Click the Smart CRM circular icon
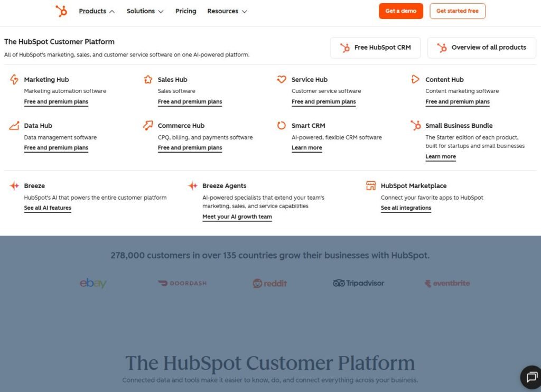541x392 pixels. [282, 125]
